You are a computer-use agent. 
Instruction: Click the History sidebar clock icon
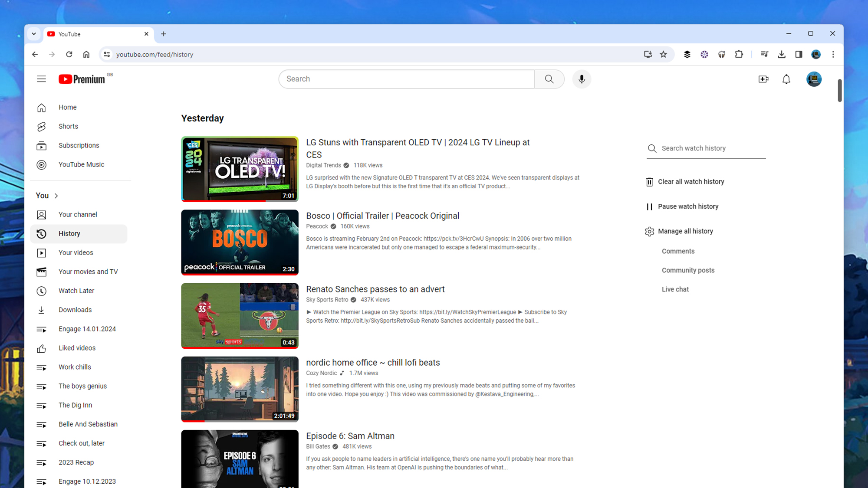pos(41,233)
